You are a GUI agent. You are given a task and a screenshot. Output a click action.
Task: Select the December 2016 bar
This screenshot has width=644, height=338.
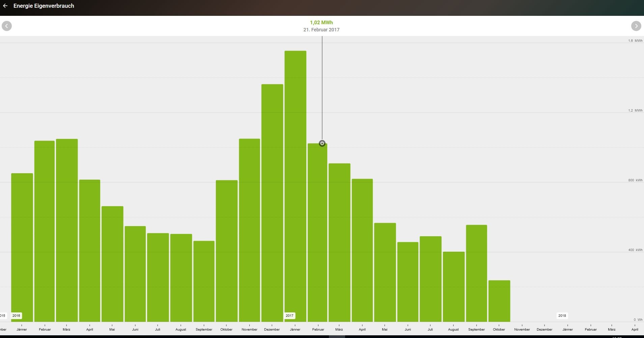272,203
